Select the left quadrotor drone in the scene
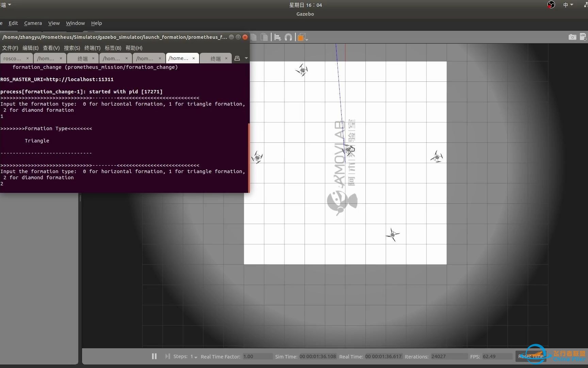Viewport: 588px width, 368px height. coord(257,157)
